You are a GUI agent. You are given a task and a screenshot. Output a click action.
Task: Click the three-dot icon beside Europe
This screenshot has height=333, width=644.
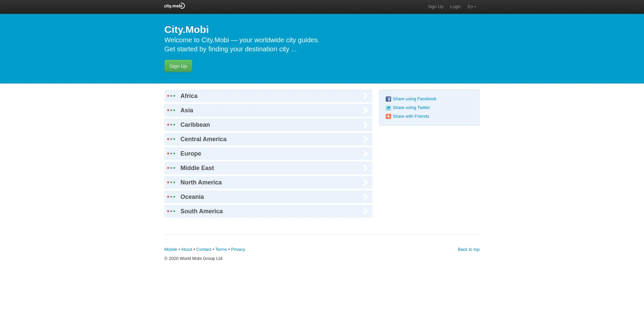coord(171,154)
